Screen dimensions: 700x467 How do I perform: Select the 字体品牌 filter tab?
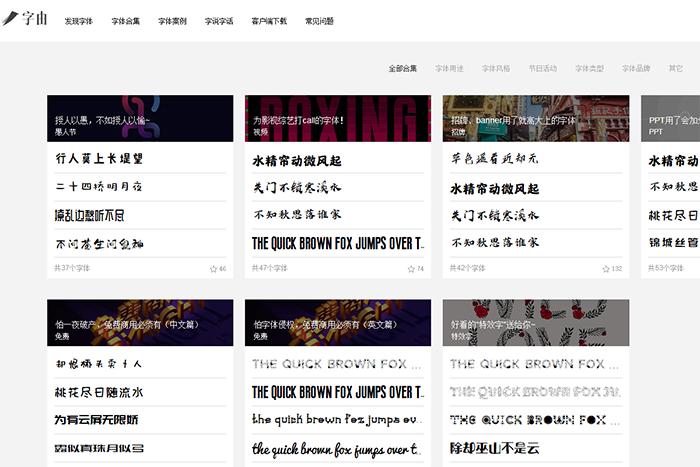click(x=636, y=68)
